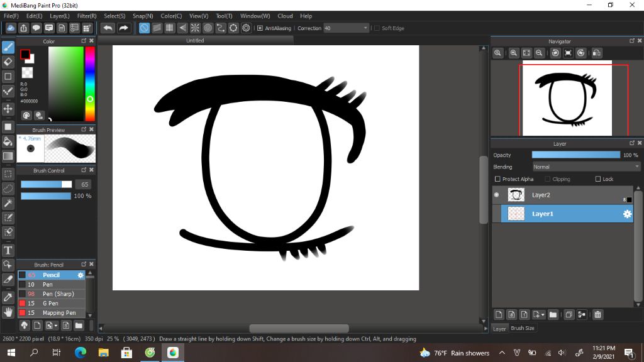644x362 pixels.
Task: Click the Undo arrow in toolbar
Action: coord(108,28)
